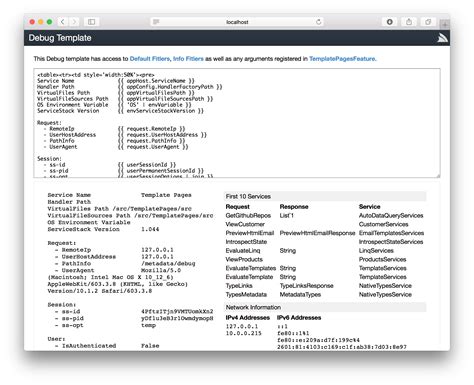Click IntrospectStateServices service cell

(391, 242)
